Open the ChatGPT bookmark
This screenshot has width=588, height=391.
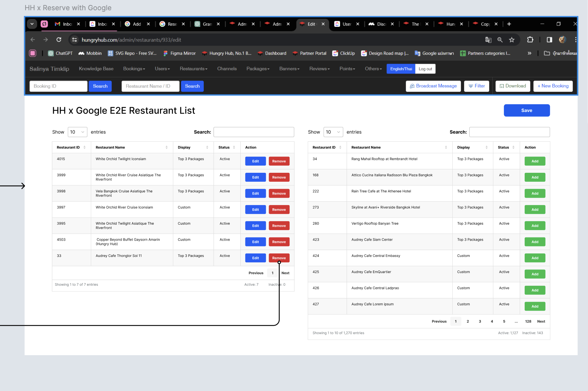pos(60,53)
